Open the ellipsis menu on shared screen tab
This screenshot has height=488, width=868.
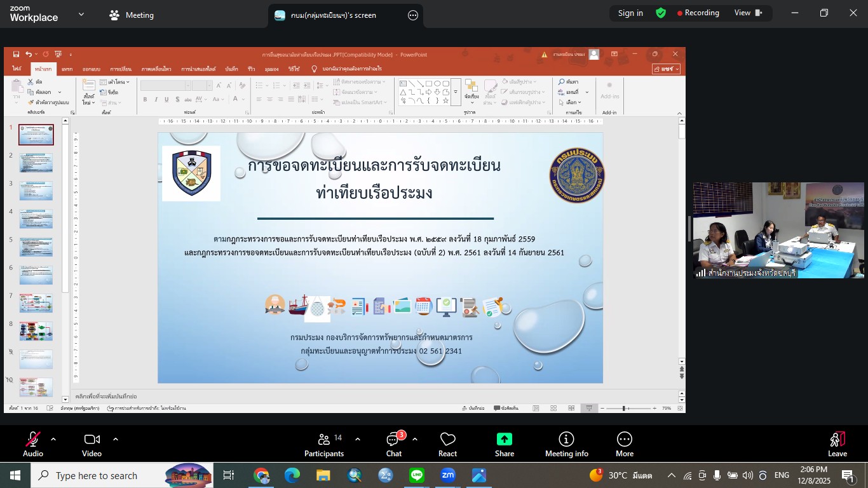(x=413, y=15)
